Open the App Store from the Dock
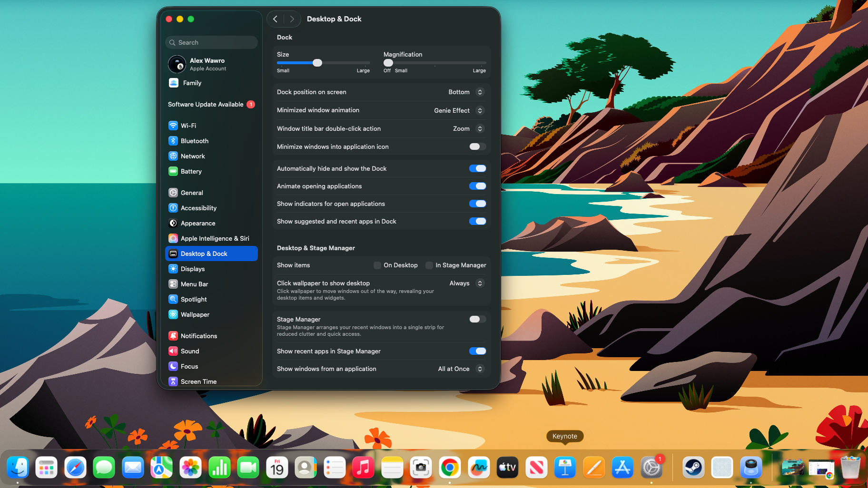 622,467
